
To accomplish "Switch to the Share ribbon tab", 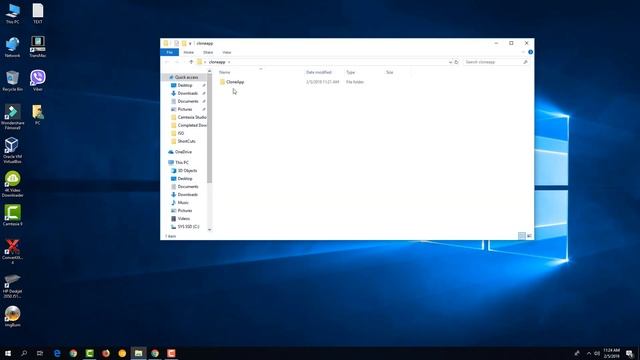I will point(208,52).
